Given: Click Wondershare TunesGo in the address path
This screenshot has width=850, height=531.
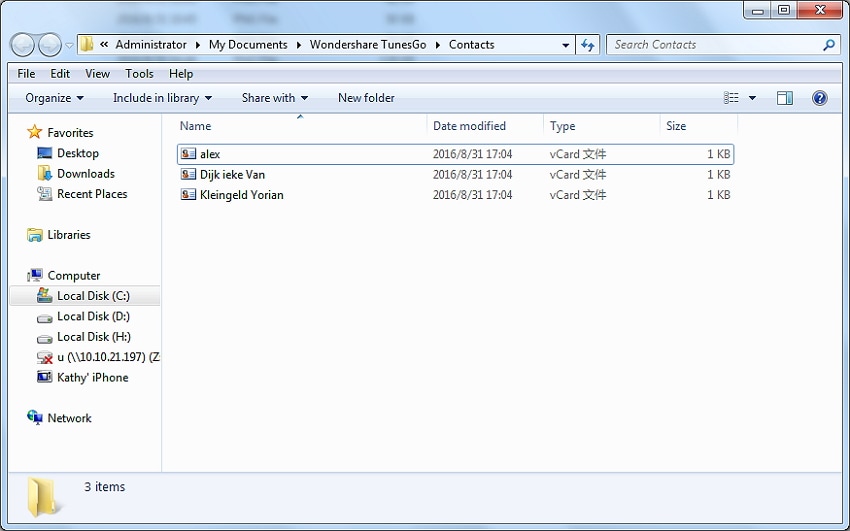Looking at the screenshot, I should (368, 45).
